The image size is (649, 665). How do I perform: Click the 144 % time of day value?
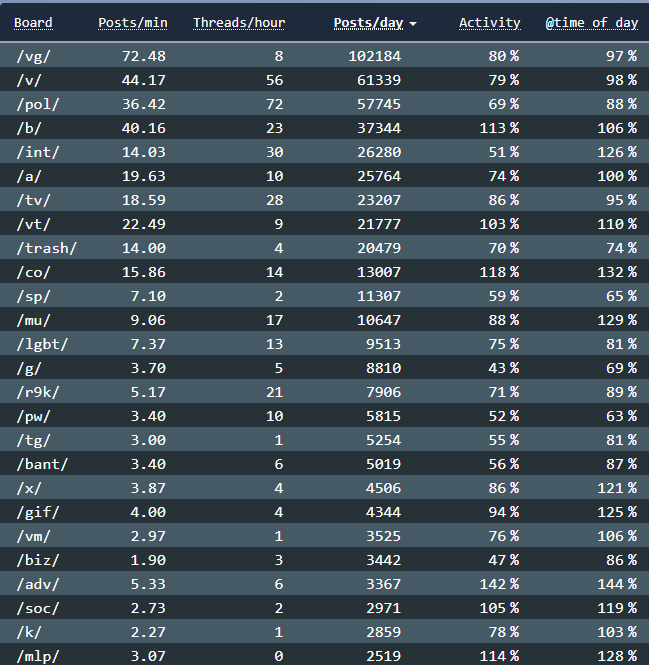(617, 584)
